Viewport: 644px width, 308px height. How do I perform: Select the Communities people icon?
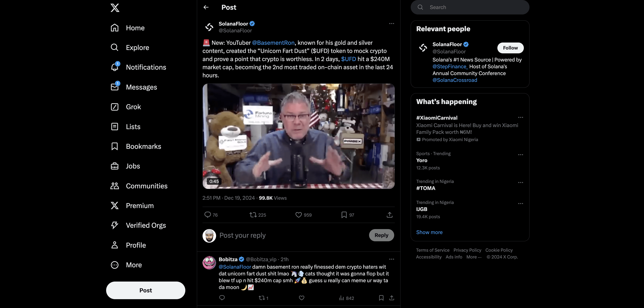pos(114,186)
